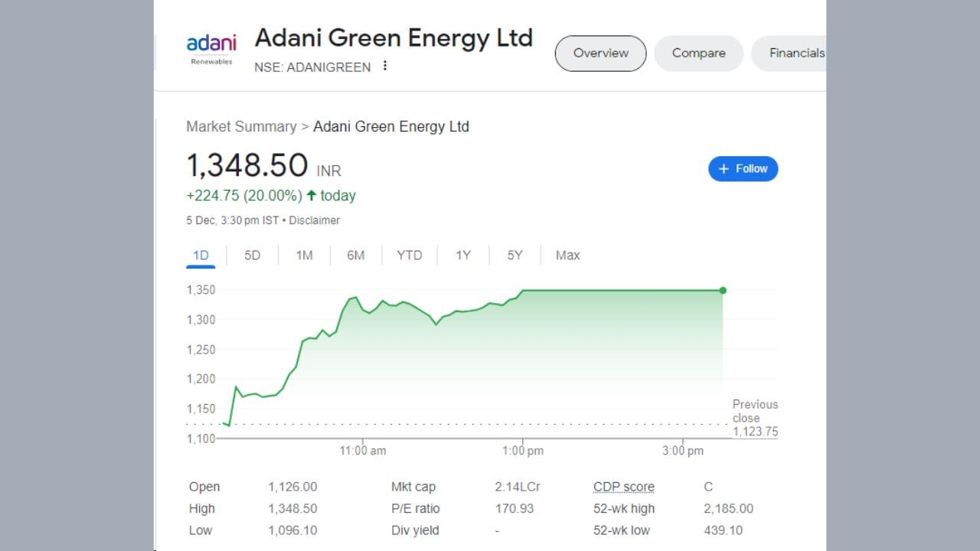This screenshot has height=551, width=980.
Task: Select the 1D chart range
Action: point(201,255)
